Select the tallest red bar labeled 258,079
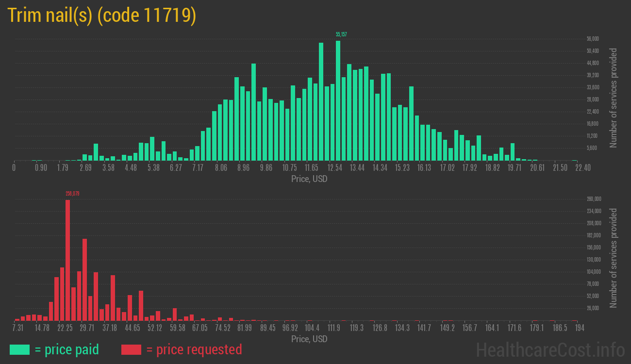The height and width of the screenshot is (364, 631). pos(67,260)
